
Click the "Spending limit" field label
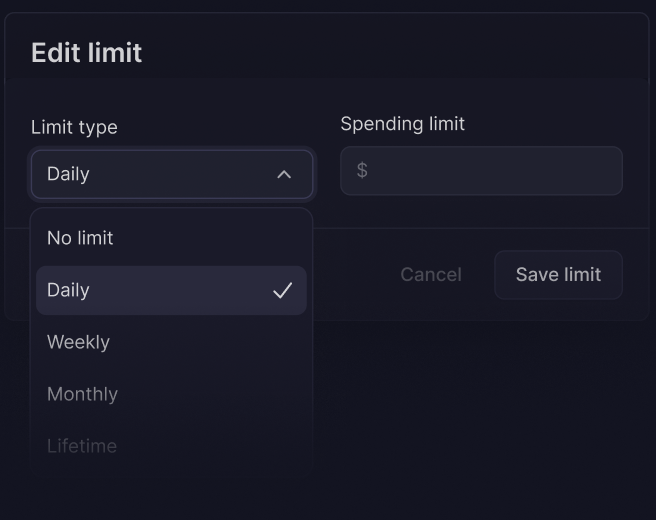pyautogui.click(x=402, y=124)
